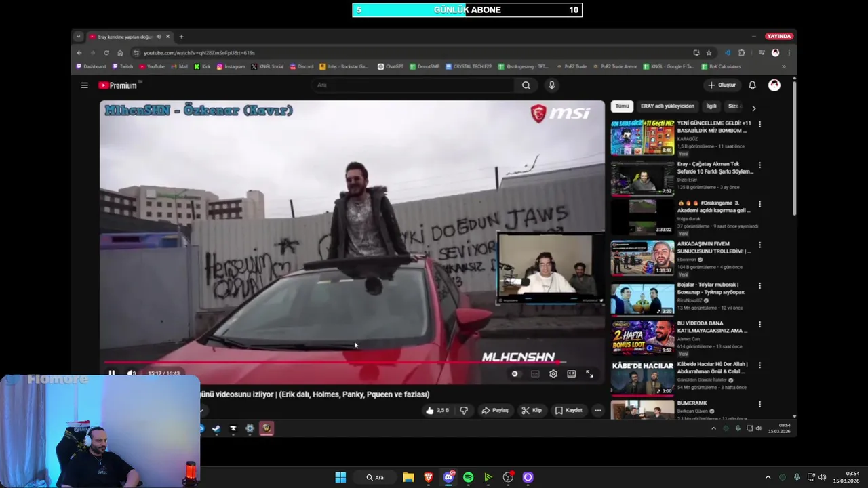Open the Kick bookmark
Viewport: 868px width, 488px height.
202,66
